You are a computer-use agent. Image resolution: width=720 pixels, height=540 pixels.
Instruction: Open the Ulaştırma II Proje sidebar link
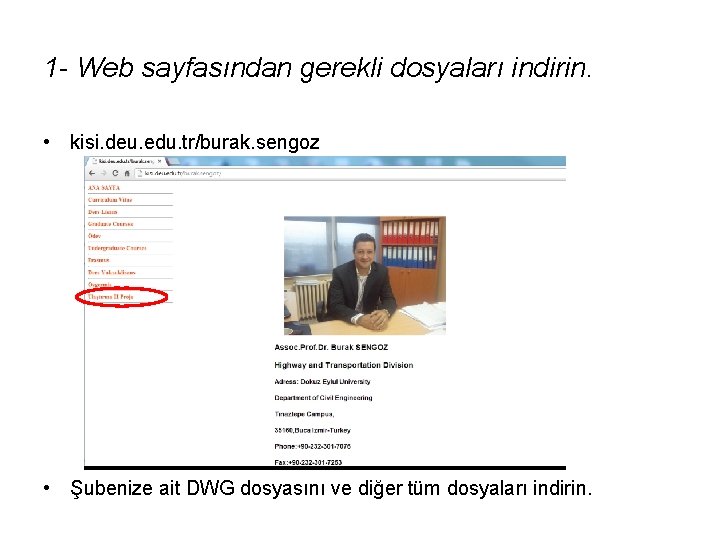[110, 297]
